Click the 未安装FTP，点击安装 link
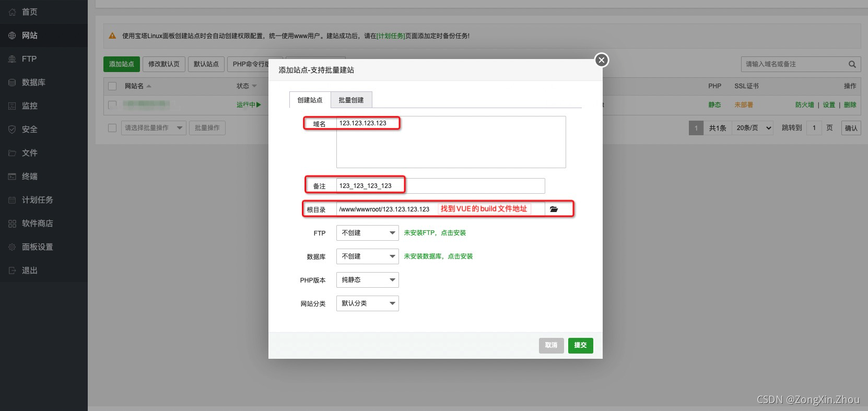Viewport: 868px width, 411px height. click(435, 233)
